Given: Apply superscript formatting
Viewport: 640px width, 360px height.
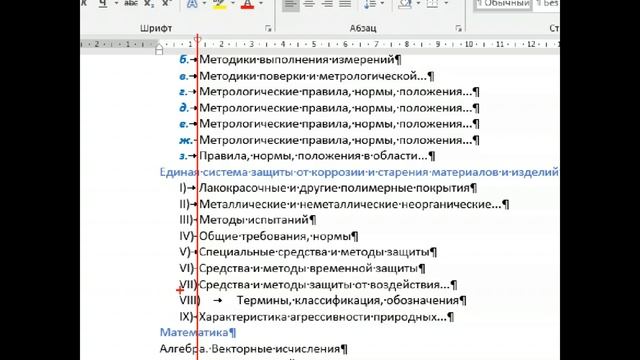Looking at the screenshot, I should pyautogui.click(x=166, y=4).
